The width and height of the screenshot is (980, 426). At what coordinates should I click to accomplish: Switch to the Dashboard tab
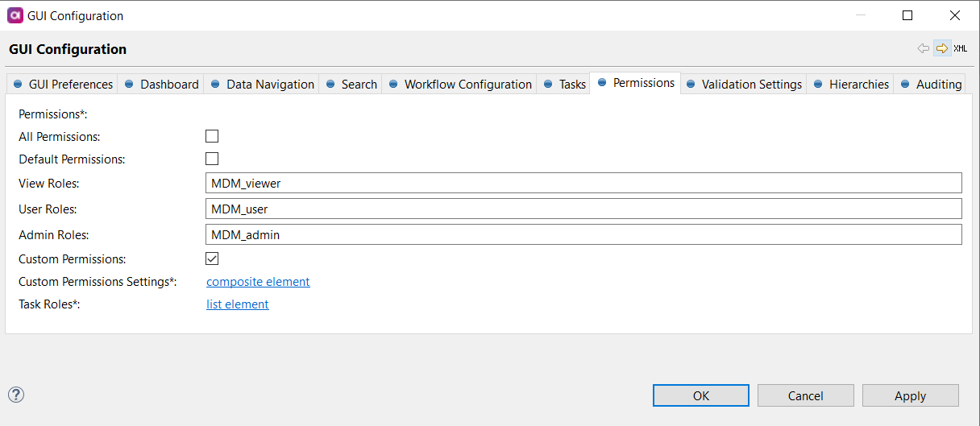click(x=161, y=85)
